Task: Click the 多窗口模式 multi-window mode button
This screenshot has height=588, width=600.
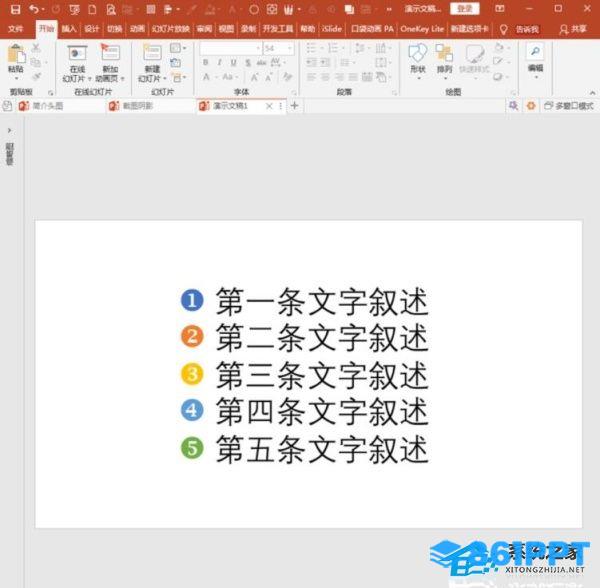Action: pos(569,106)
